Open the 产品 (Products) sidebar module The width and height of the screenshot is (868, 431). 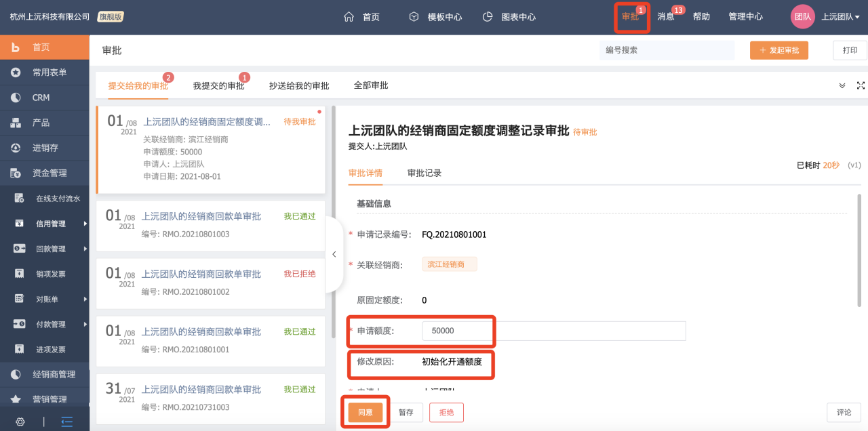coord(41,122)
